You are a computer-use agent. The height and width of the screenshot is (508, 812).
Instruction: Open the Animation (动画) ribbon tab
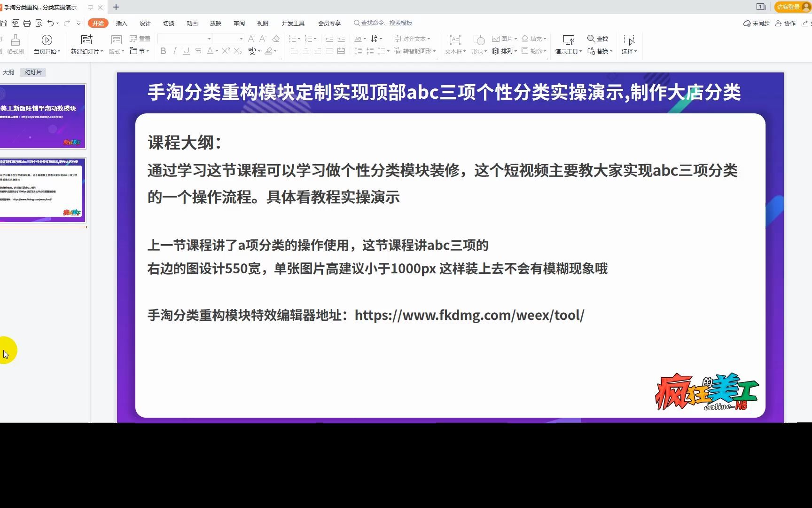coord(192,23)
